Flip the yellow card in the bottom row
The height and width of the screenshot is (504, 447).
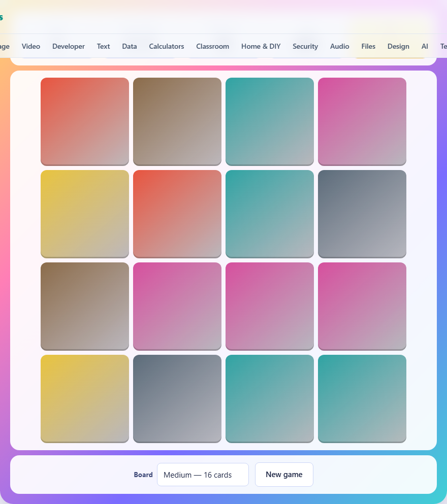[x=85, y=399]
